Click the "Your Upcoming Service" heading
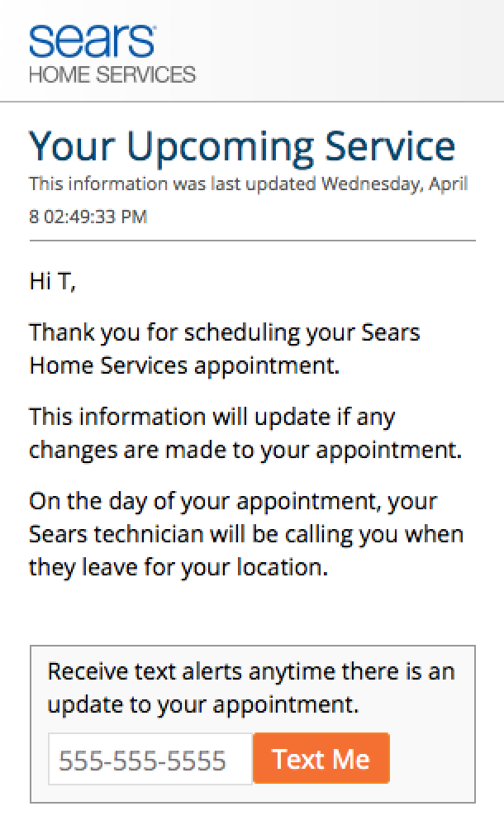This screenshot has height=835, width=504. coord(242,146)
